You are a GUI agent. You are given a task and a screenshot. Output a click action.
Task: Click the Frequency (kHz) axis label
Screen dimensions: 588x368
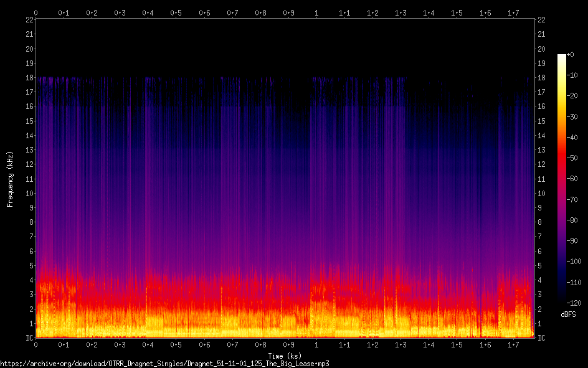(10, 179)
